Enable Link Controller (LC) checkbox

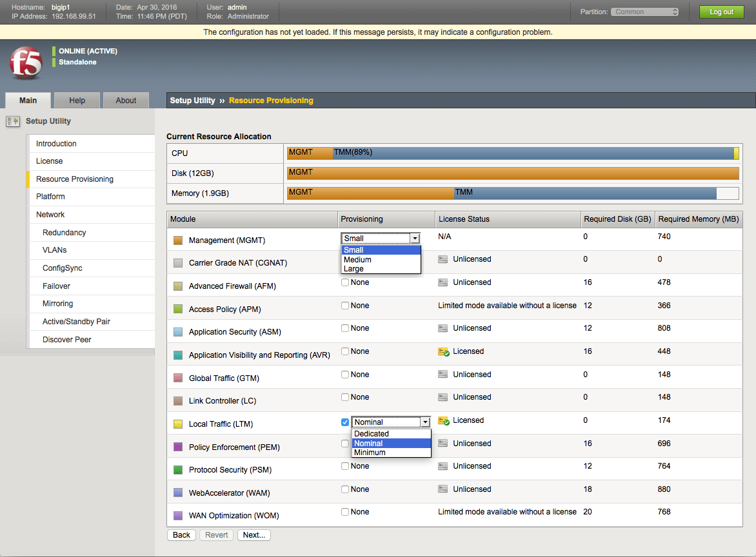[345, 397]
